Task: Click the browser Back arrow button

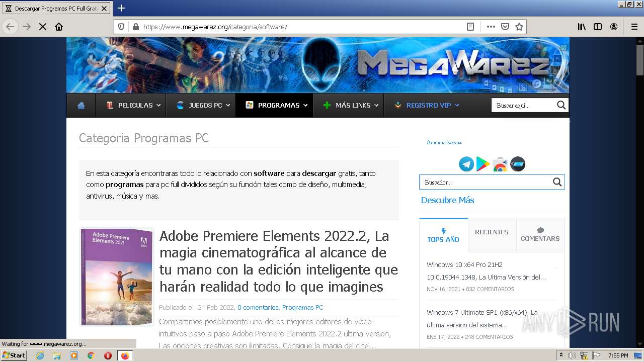Action: point(10,27)
